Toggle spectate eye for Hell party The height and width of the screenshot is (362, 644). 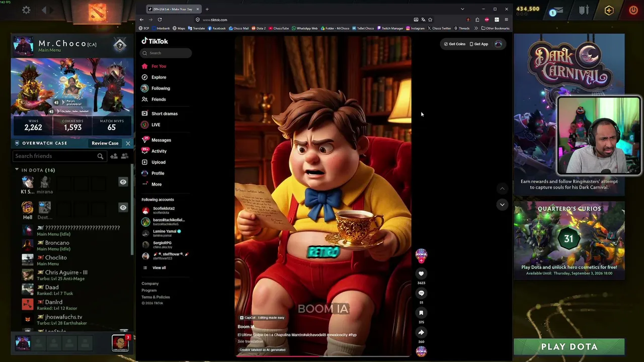123,207
